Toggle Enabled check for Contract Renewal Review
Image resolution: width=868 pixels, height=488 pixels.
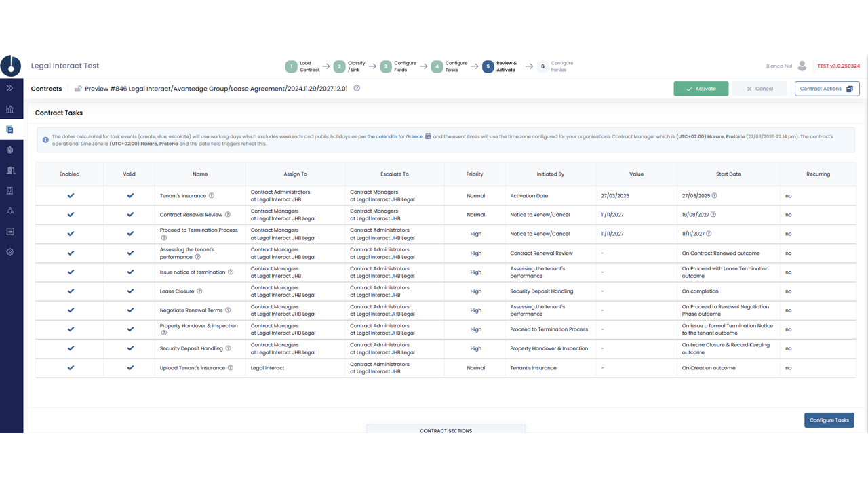(71, 215)
